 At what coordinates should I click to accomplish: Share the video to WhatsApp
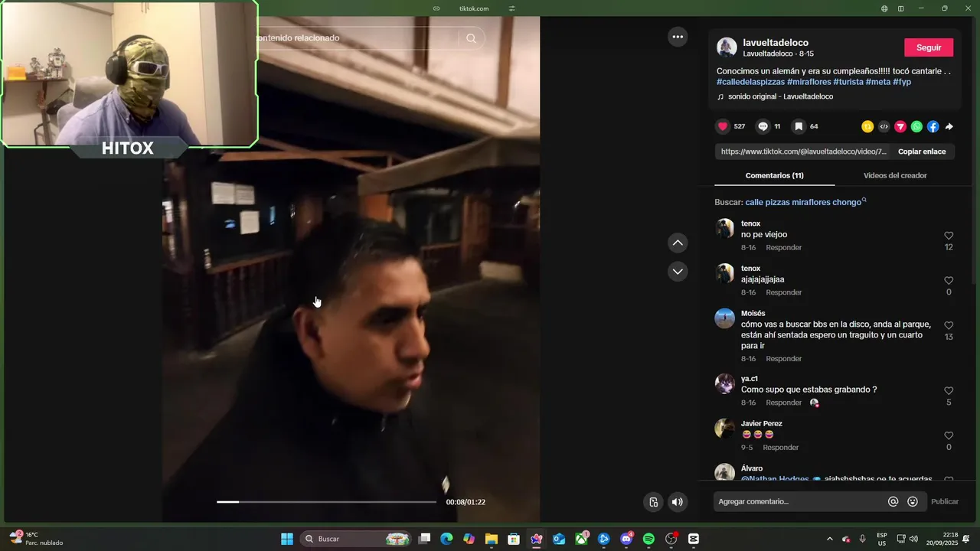[x=916, y=126]
